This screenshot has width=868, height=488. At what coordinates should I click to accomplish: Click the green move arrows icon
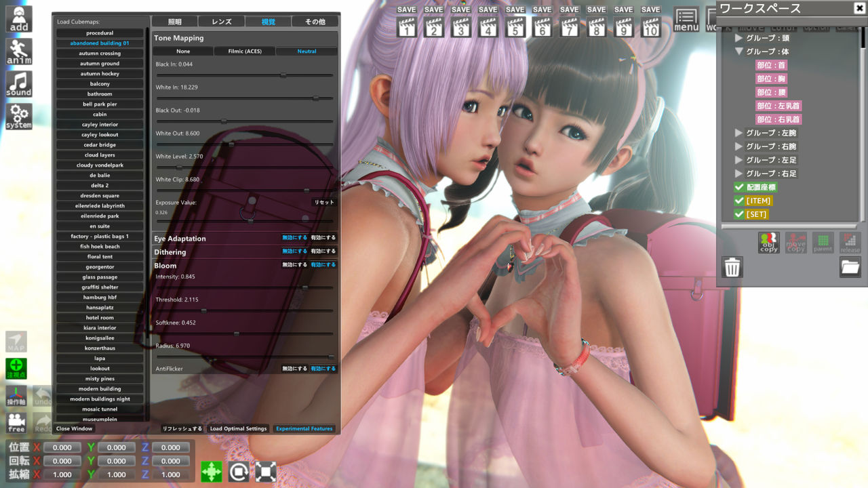click(212, 471)
